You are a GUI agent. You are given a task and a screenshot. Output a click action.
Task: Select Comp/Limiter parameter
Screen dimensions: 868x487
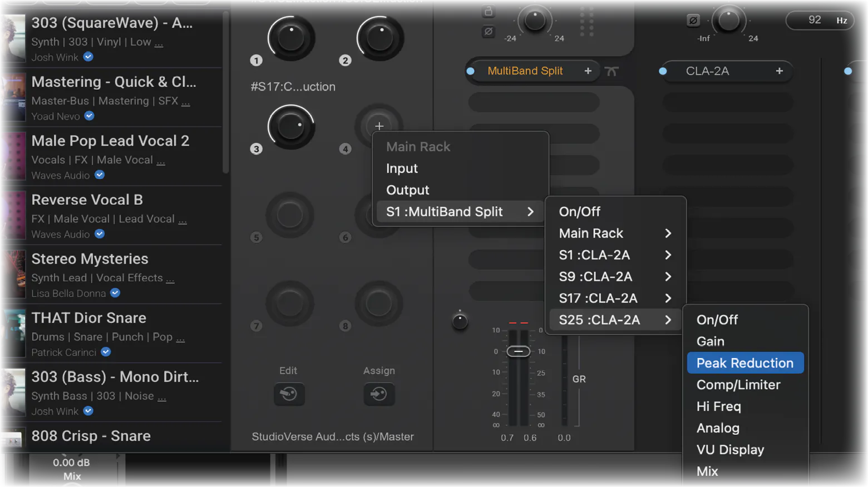click(x=738, y=385)
